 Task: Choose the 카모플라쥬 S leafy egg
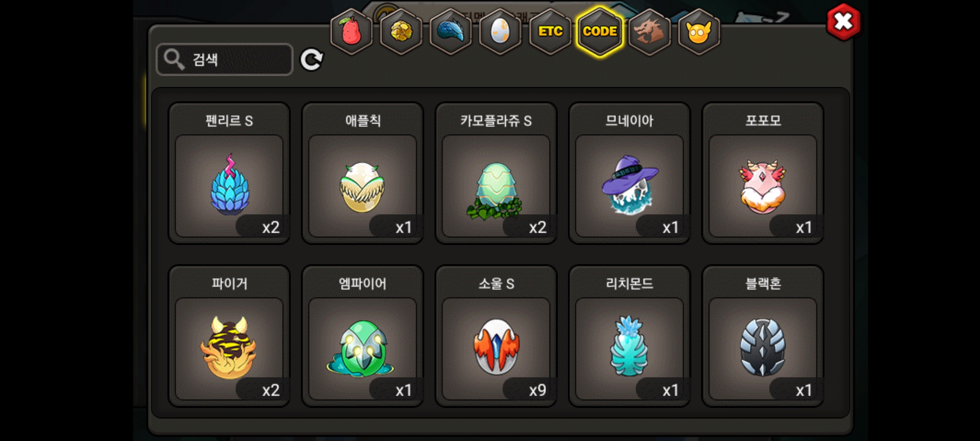(496, 173)
